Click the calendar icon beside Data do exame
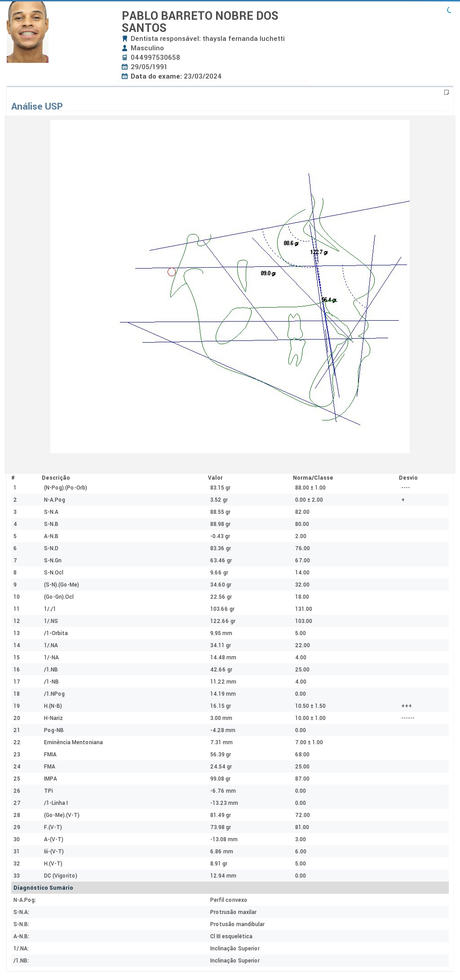The image size is (460, 980). [x=125, y=76]
